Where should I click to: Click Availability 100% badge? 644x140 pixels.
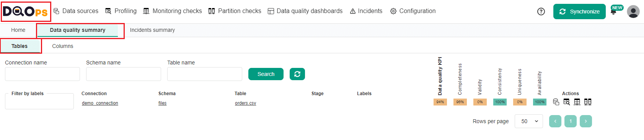coord(540,102)
